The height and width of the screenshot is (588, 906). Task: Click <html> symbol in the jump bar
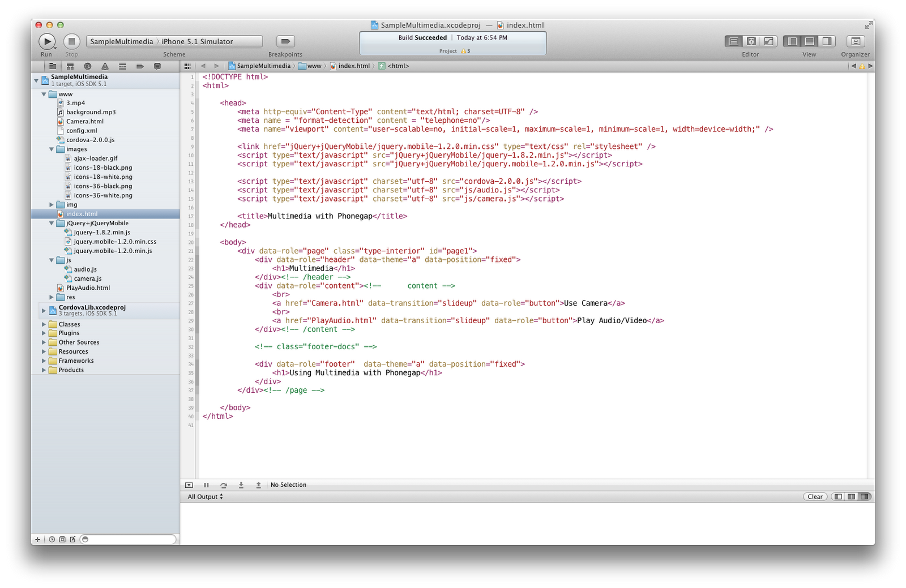[x=394, y=66]
